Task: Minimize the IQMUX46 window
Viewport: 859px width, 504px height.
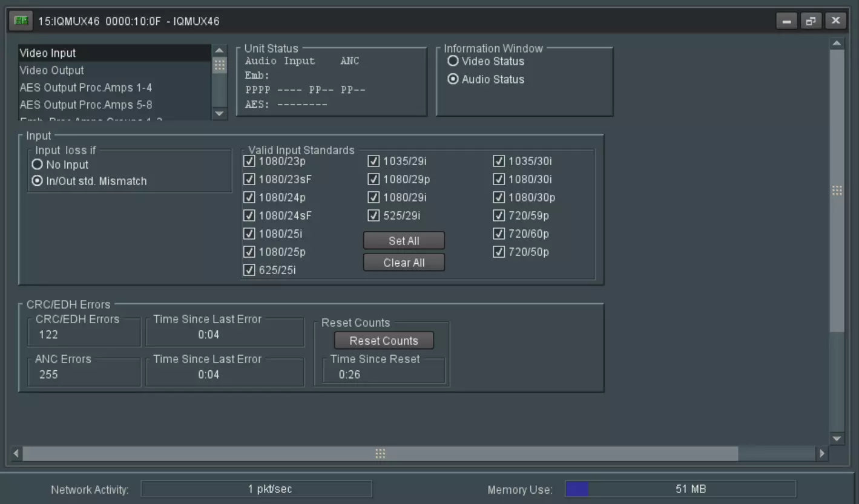Action: coord(786,21)
